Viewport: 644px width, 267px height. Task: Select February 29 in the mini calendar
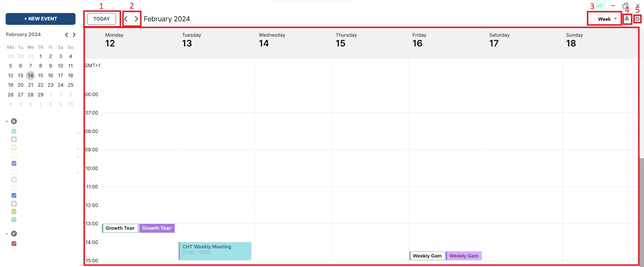pos(41,95)
